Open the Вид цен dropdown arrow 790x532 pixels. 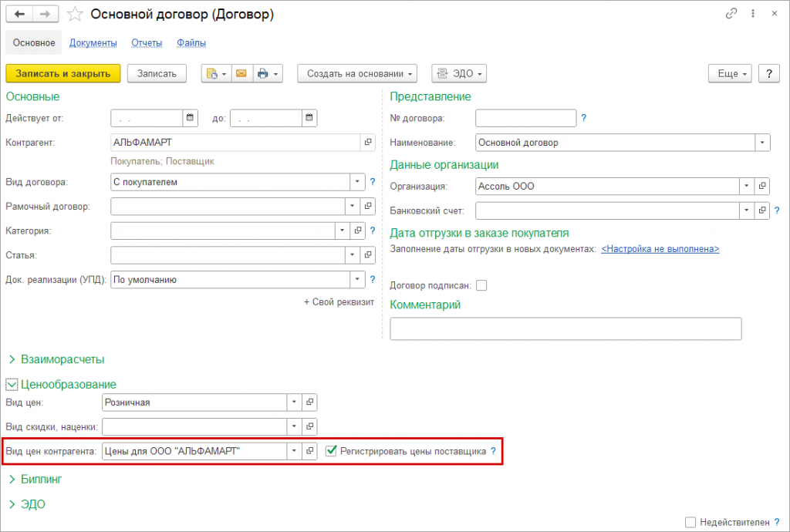click(x=294, y=402)
